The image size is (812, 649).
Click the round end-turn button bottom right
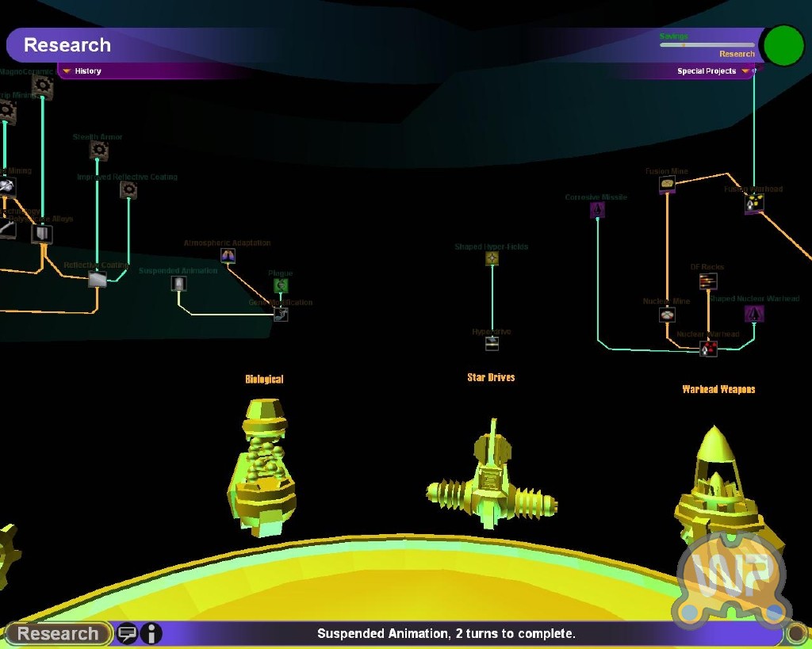(795, 633)
